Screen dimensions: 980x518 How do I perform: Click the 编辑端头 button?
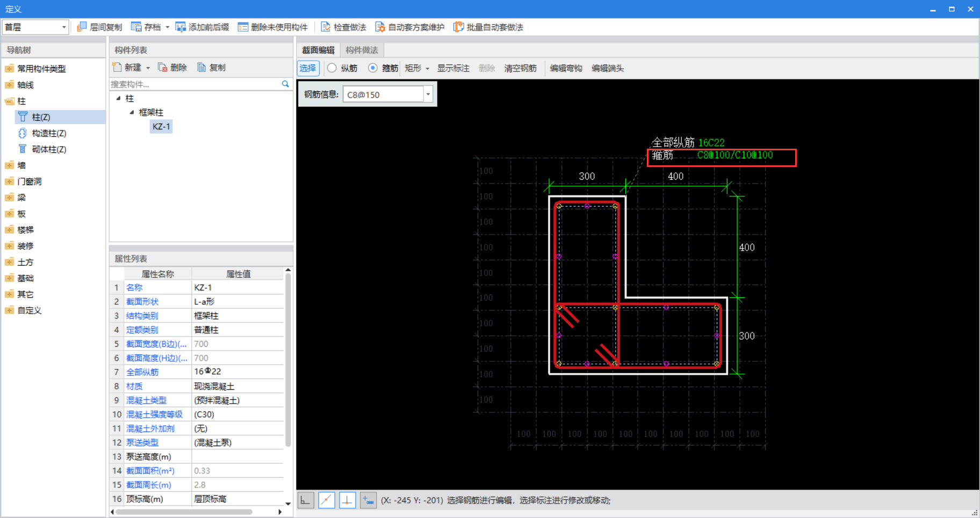(608, 68)
